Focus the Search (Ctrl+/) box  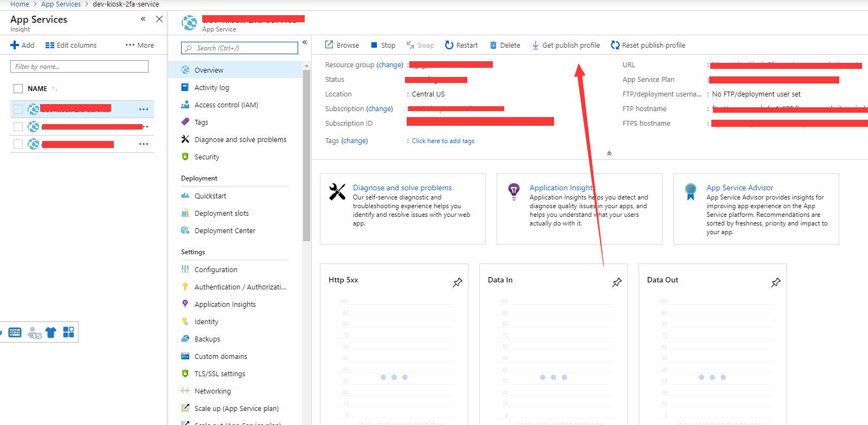coord(240,48)
